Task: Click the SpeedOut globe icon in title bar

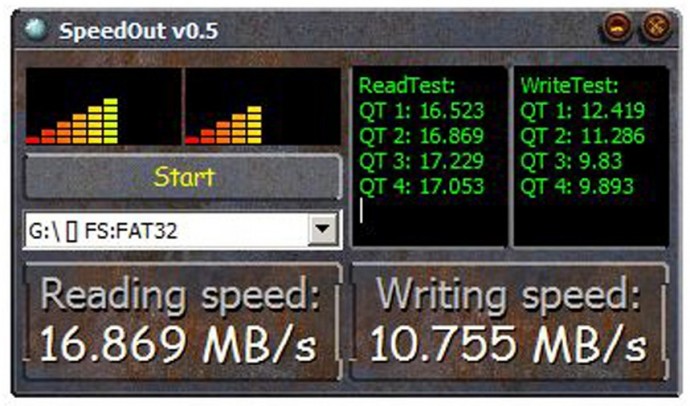Action: click(x=35, y=29)
